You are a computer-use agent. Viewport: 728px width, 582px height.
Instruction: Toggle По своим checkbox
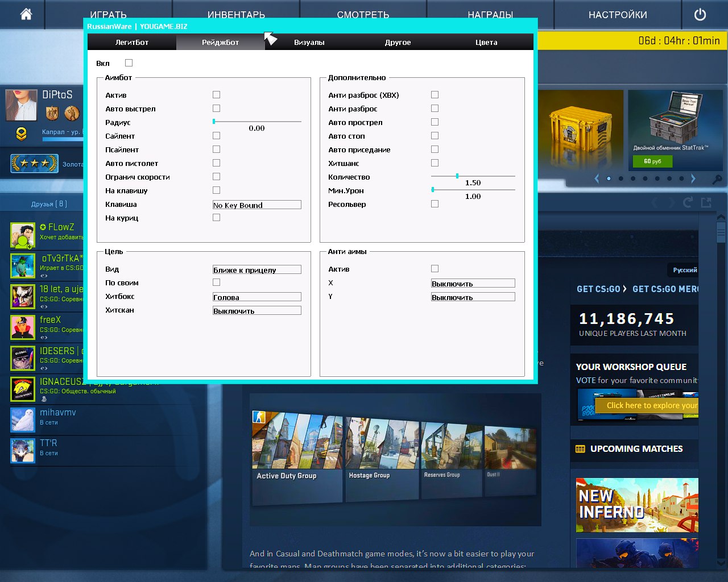point(216,282)
